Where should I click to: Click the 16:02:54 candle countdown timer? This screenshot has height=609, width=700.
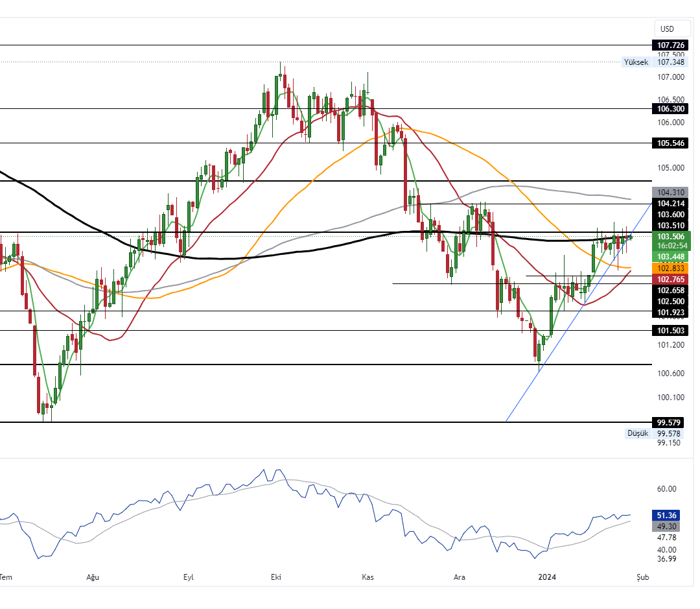671,246
